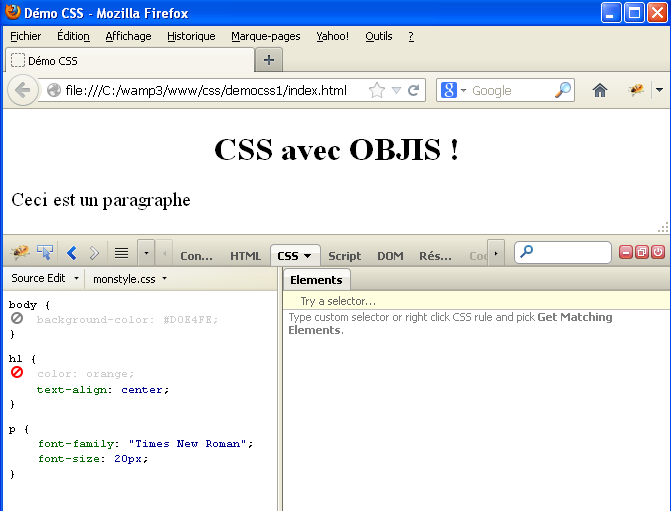671x511 pixels.
Task: Open a new browser tab with the plus button
Action: (268, 60)
